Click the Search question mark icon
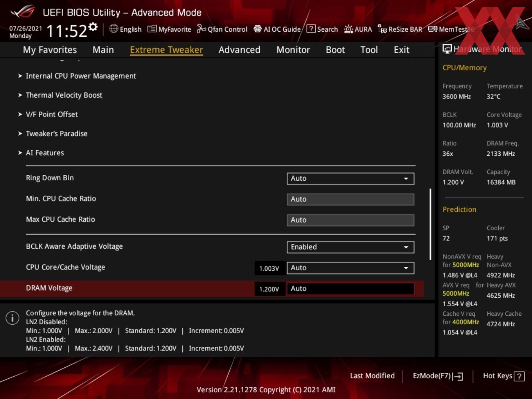Screen dimensions: 532x399 point(311,29)
